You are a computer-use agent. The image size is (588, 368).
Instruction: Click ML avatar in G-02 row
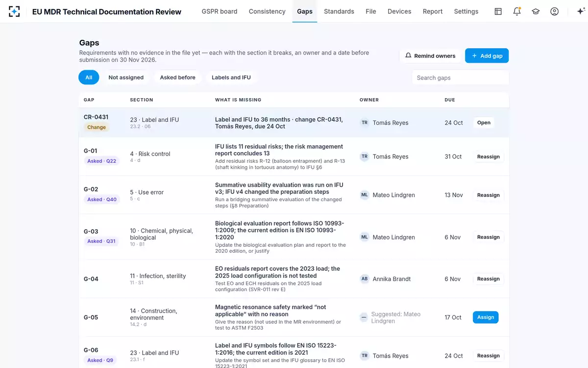365,195
